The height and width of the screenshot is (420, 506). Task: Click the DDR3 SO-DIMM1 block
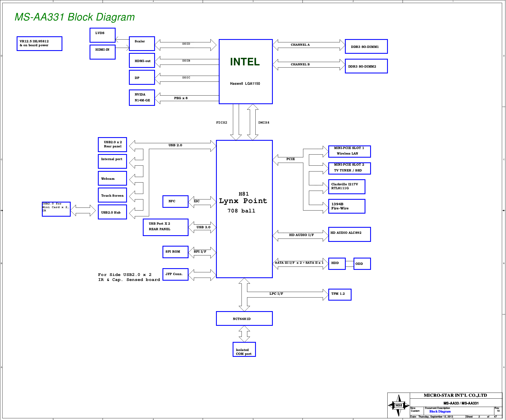click(x=366, y=47)
